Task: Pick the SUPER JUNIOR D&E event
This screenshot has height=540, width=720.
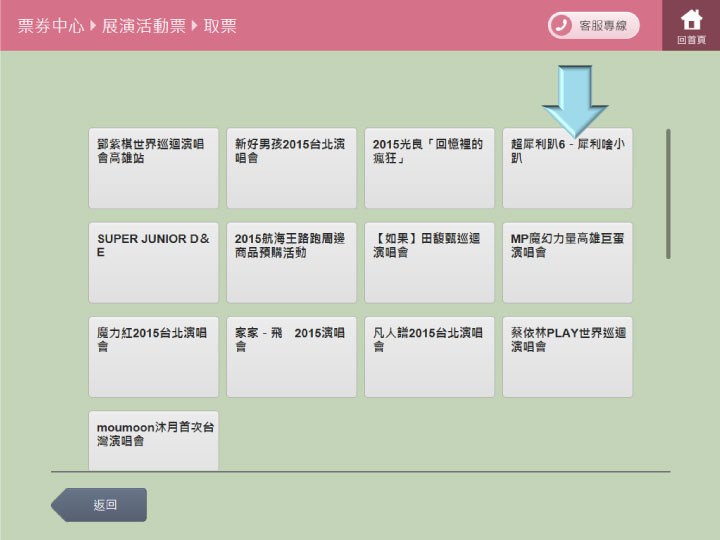Action: pos(153,263)
